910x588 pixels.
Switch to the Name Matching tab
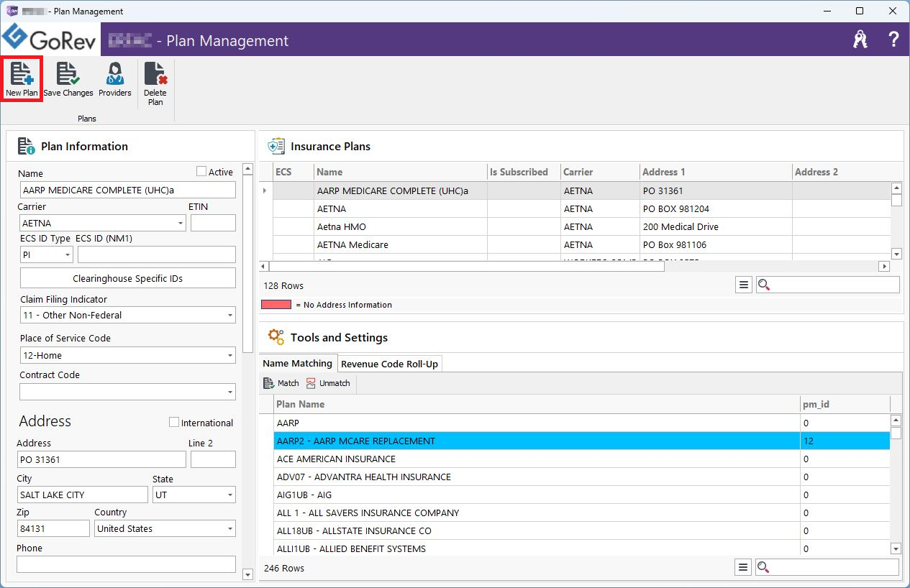point(298,363)
